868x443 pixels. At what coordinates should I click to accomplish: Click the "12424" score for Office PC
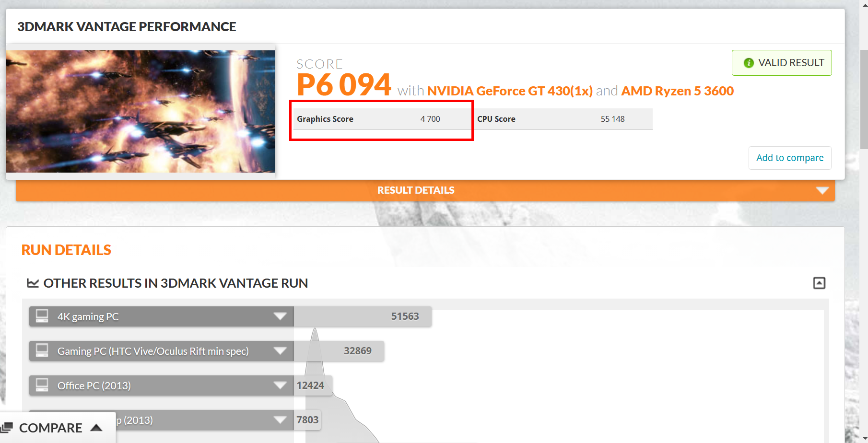pyautogui.click(x=310, y=385)
